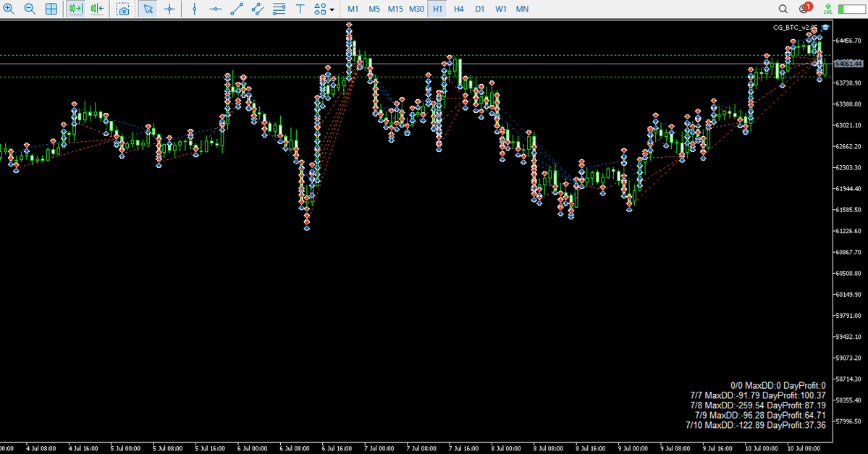Click the CG_BTC_v2.05 expert label
868x454 pixels.
(796, 27)
